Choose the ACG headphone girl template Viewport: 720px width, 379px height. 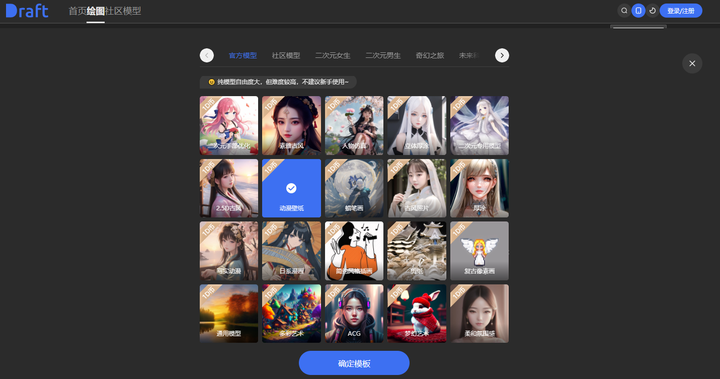(x=354, y=313)
